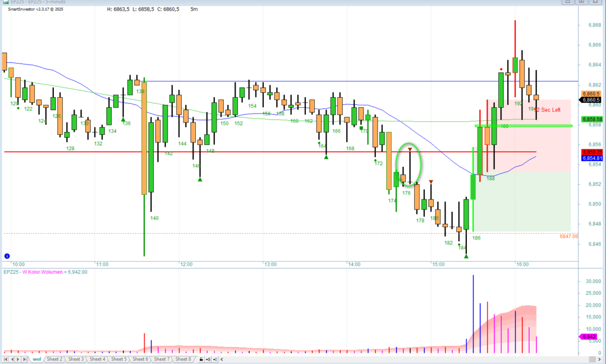606x364 pixels.
Task: Click green up-arrow signal under bar 184
Action: [x=466, y=256]
